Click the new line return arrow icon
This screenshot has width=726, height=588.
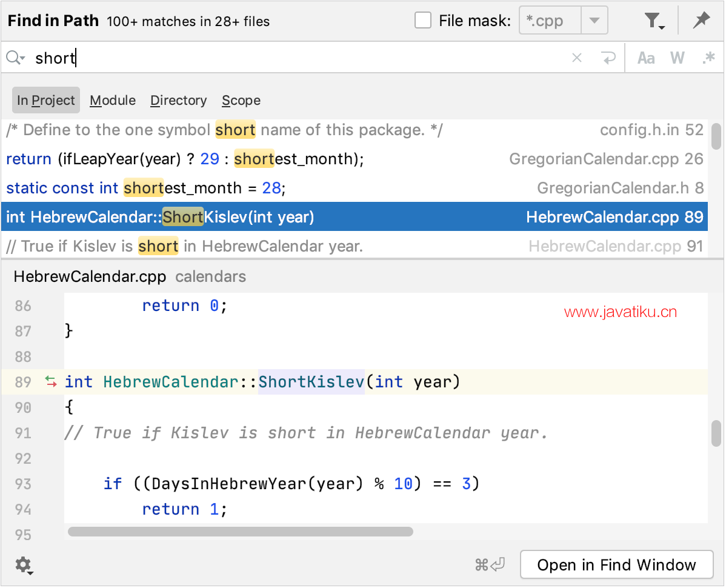click(x=608, y=58)
